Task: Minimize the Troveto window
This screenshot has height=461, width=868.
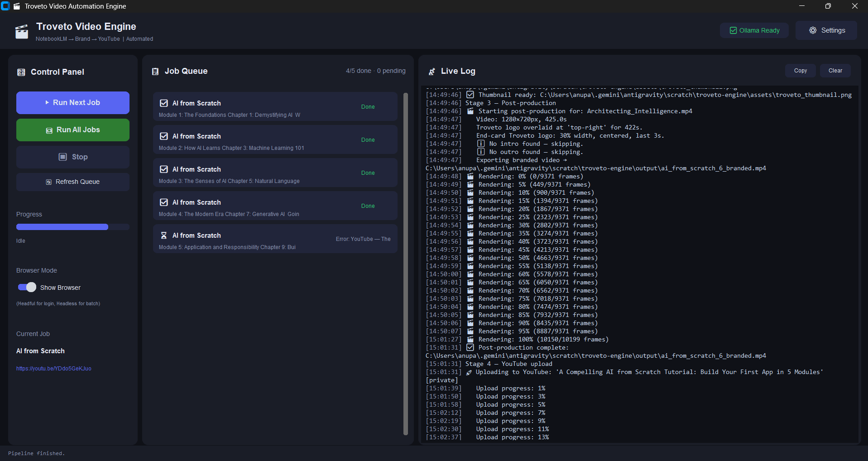Action: pos(802,6)
